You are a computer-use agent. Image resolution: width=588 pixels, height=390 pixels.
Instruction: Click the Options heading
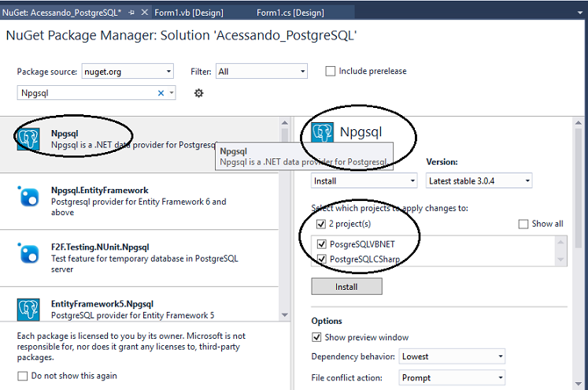[x=327, y=321]
